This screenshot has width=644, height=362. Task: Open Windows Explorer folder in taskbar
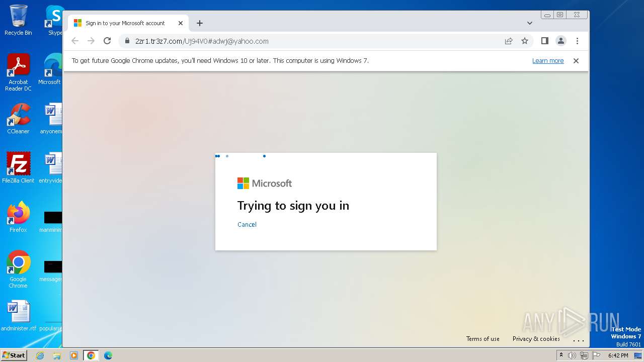(x=57, y=355)
